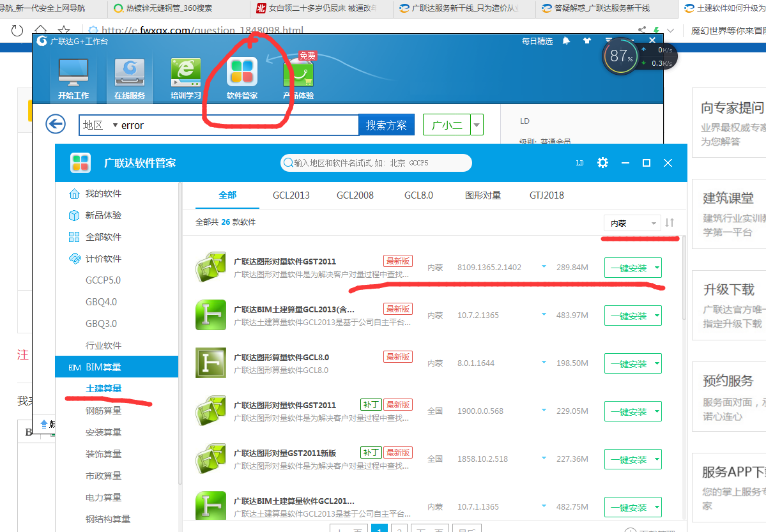This screenshot has width=766, height=532.
Task: Click search field in 广联达软件管家
Action: [x=376, y=163]
